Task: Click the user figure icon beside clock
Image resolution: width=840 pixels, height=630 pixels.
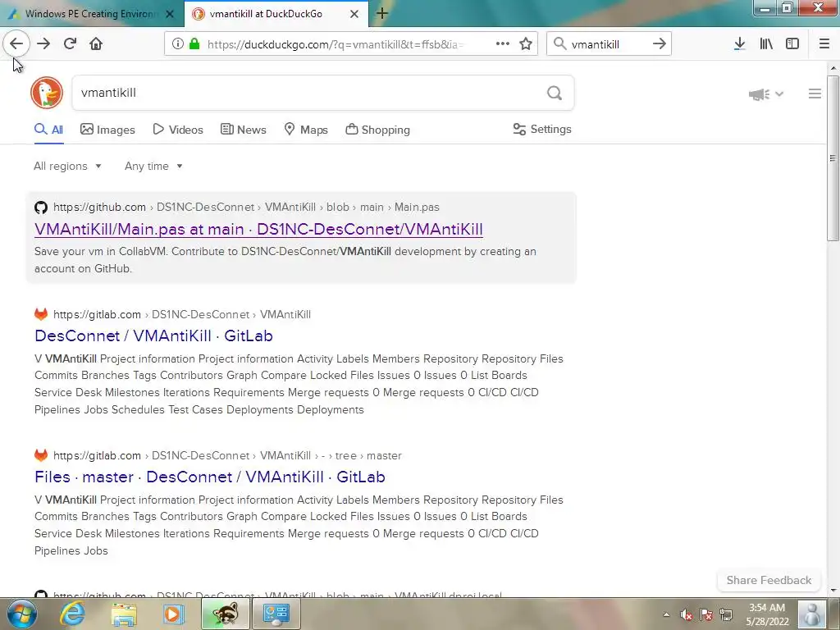Action: tap(811, 614)
